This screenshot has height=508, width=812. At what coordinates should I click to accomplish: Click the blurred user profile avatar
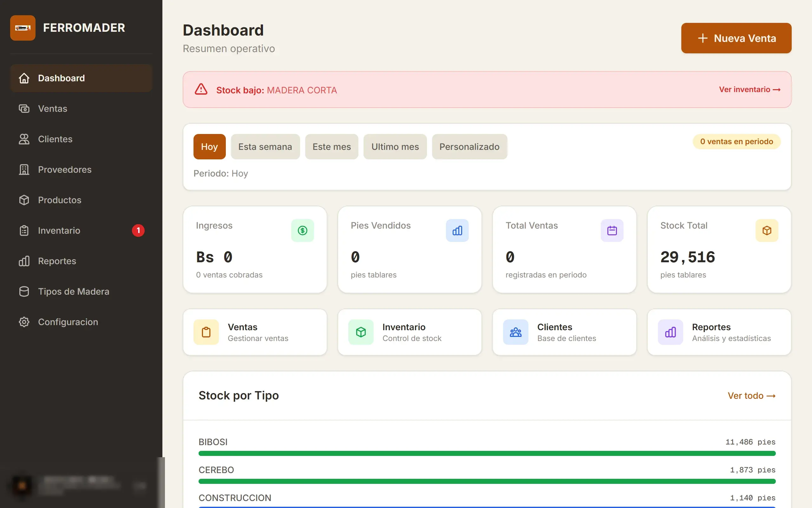click(22, 486)
